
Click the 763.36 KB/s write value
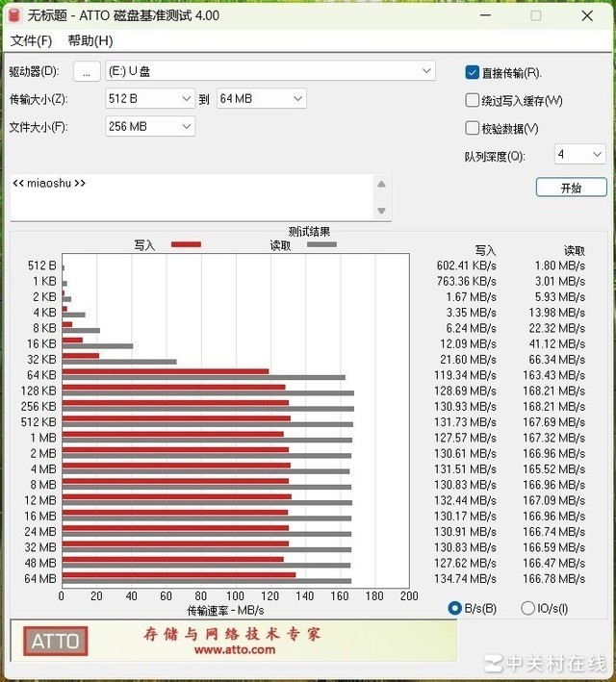(466, 281)
